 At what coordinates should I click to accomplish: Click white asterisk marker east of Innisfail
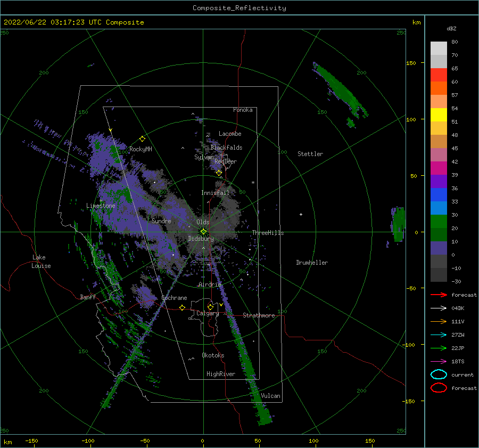[x=253, y=183]
